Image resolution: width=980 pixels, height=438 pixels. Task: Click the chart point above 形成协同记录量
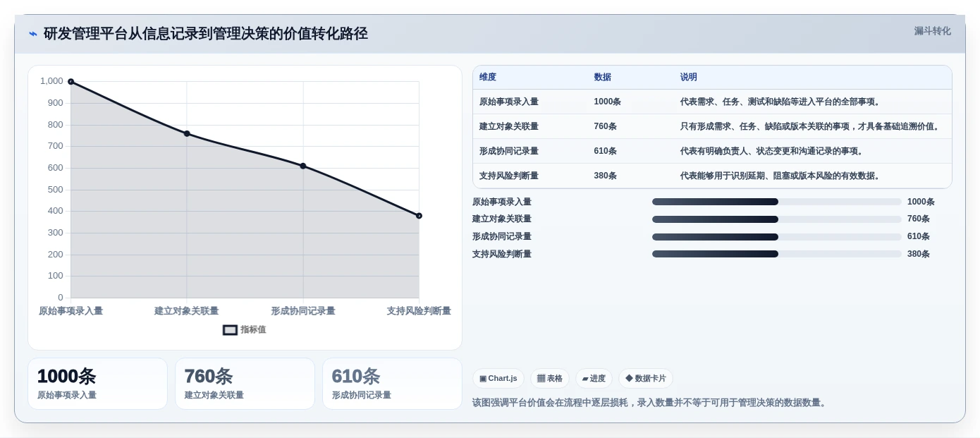pyautogui.click(x=303, y=166)
